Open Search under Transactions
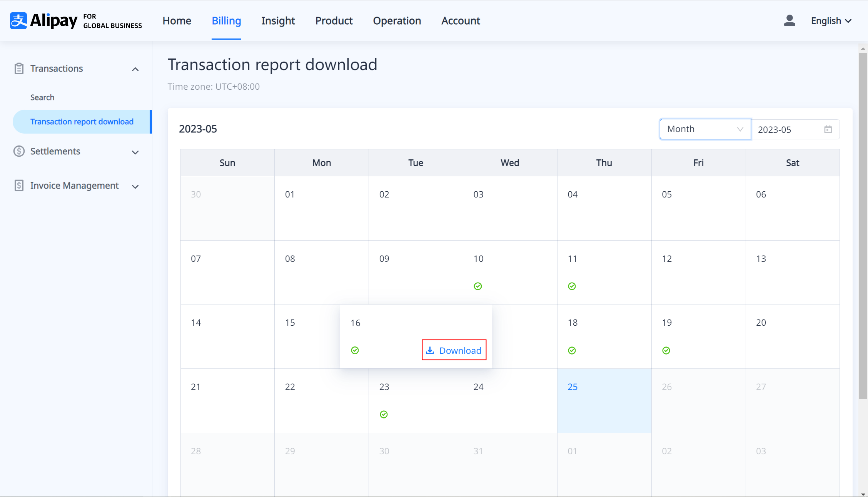Screen dimensions: 868x497 coord(42,97)
